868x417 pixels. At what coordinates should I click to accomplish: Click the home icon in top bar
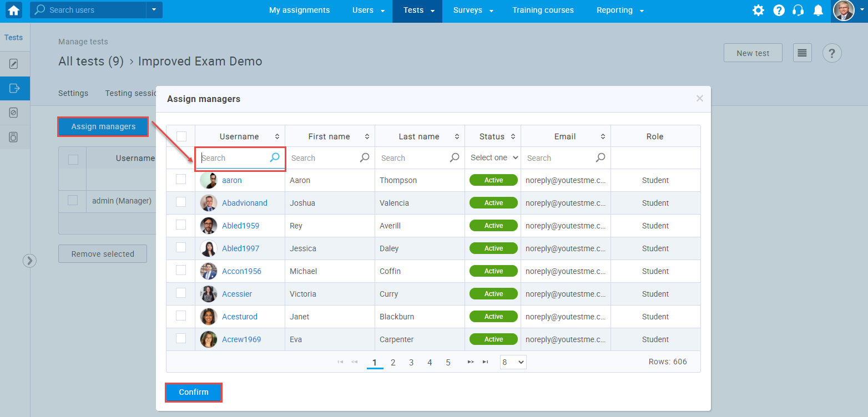click(13, 11)
